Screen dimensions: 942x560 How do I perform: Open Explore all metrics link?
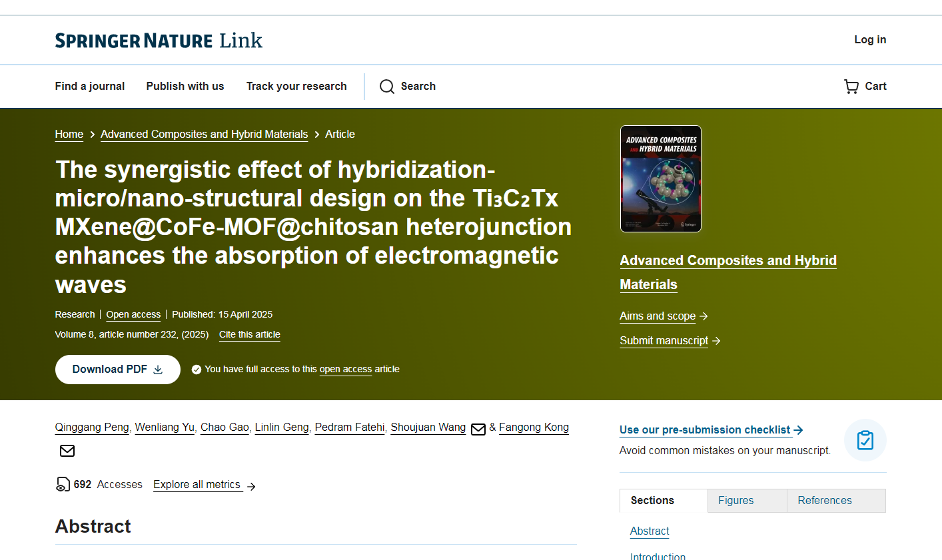click(197, 485)
